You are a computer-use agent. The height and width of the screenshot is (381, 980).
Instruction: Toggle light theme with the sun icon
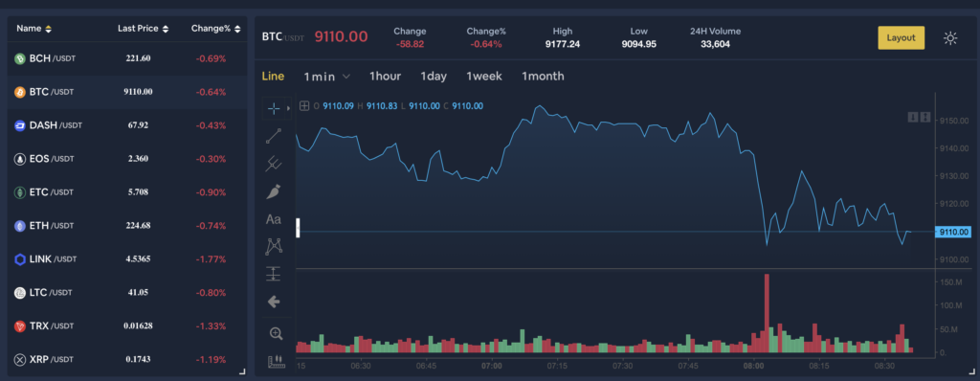(950, 38)
